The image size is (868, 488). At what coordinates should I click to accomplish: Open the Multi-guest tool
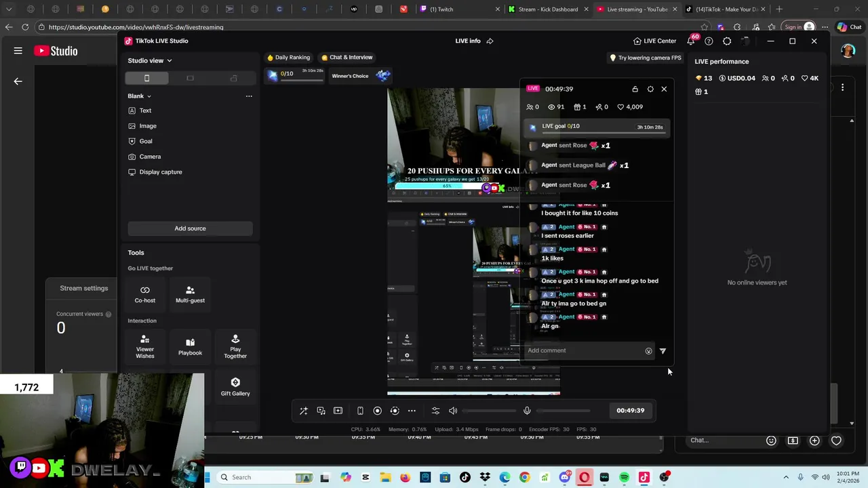point(190,294)
